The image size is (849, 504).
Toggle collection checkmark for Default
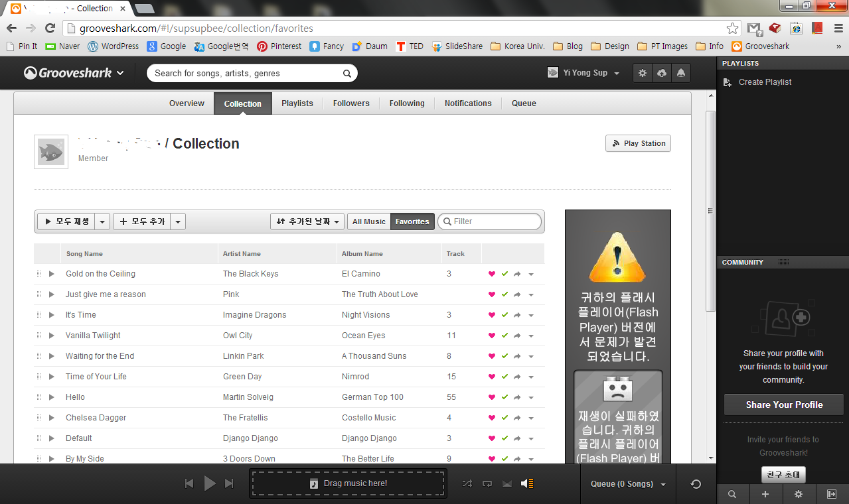click(504, 438)
